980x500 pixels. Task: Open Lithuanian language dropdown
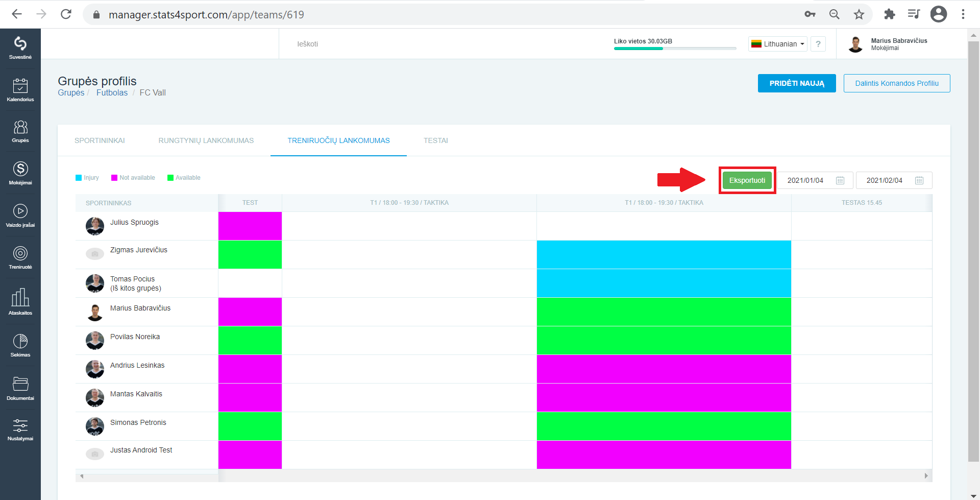778,44
